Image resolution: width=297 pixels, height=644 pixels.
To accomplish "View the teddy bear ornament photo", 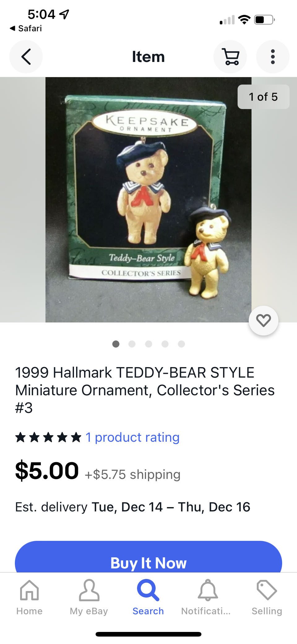I will point(148,200).
